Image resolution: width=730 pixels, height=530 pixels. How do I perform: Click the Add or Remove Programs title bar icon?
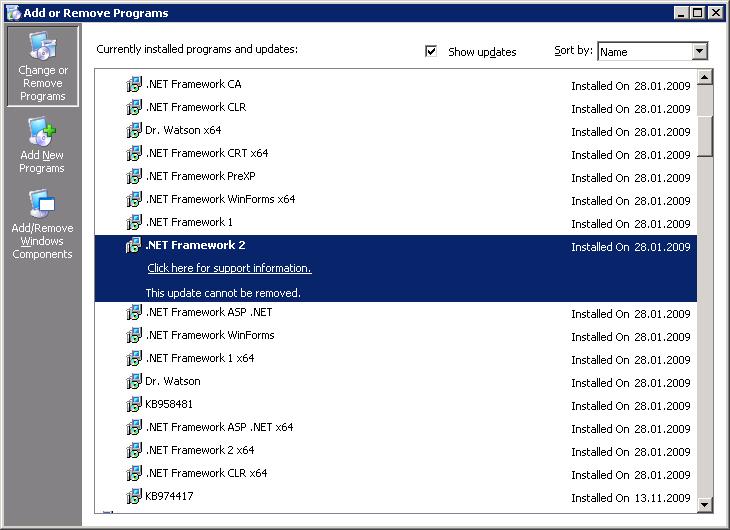(x=13, y=13)
